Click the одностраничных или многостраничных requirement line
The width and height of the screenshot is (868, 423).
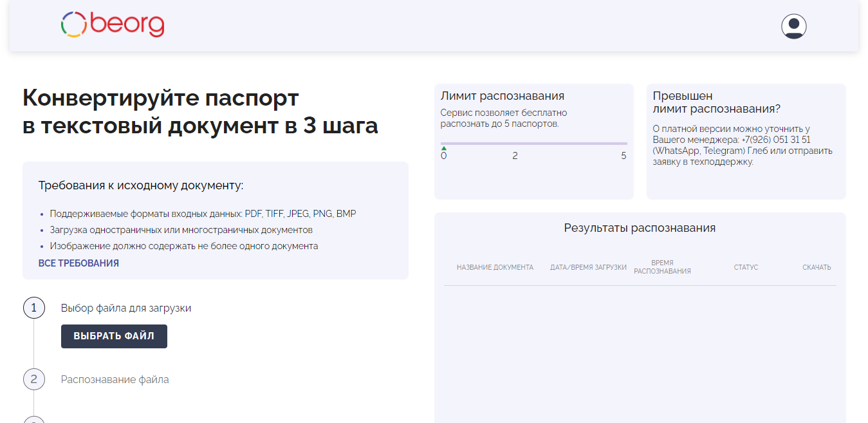click(x=181, y=230)
